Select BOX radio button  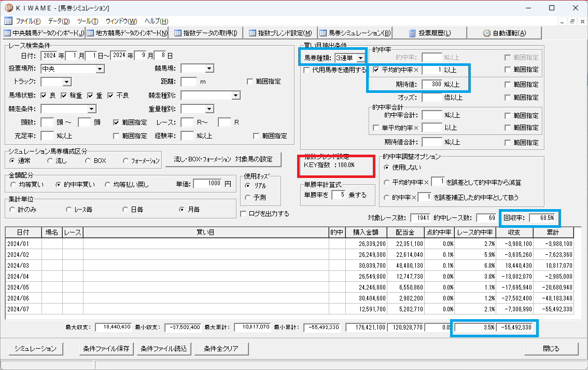[x=88, y=160]
